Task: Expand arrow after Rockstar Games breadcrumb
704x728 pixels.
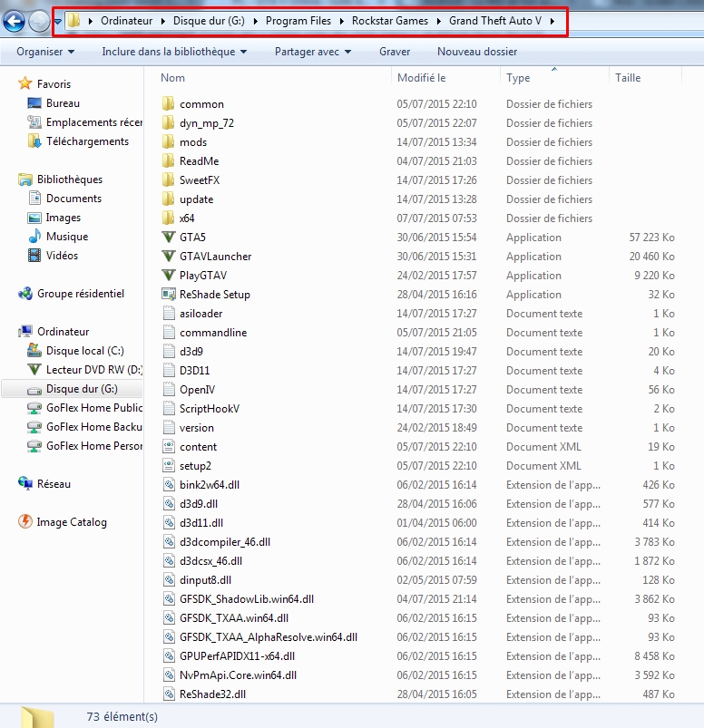Action: [439, 21]
